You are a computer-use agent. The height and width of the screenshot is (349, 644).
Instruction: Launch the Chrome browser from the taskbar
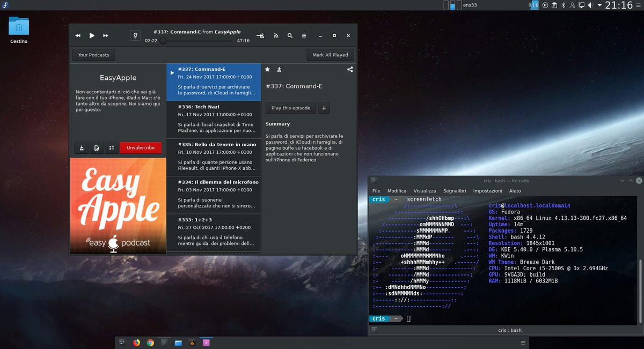point(150,342)
